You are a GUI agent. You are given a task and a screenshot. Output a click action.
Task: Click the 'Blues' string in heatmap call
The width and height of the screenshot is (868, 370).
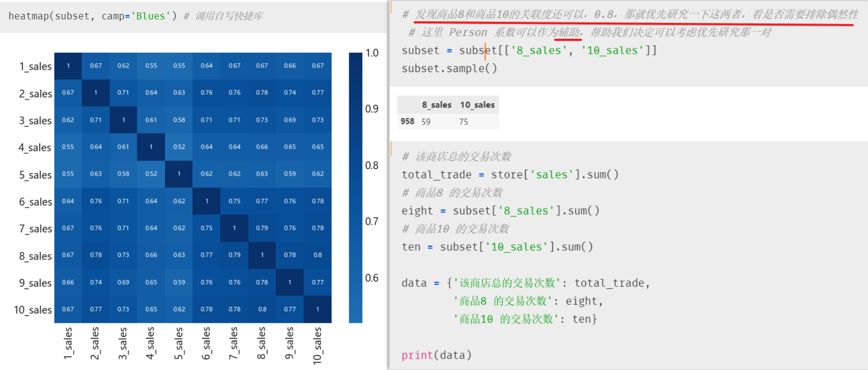(x=151, y=16)
